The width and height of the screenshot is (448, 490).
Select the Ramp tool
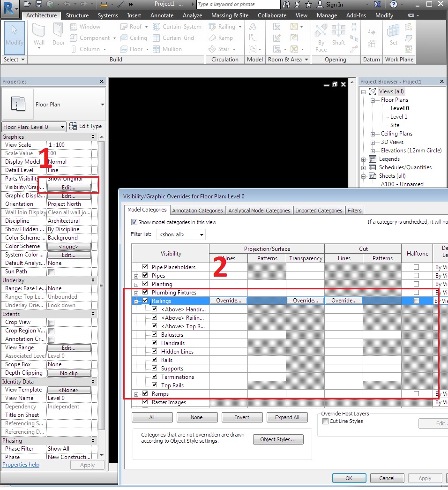(x=221, y=38)
